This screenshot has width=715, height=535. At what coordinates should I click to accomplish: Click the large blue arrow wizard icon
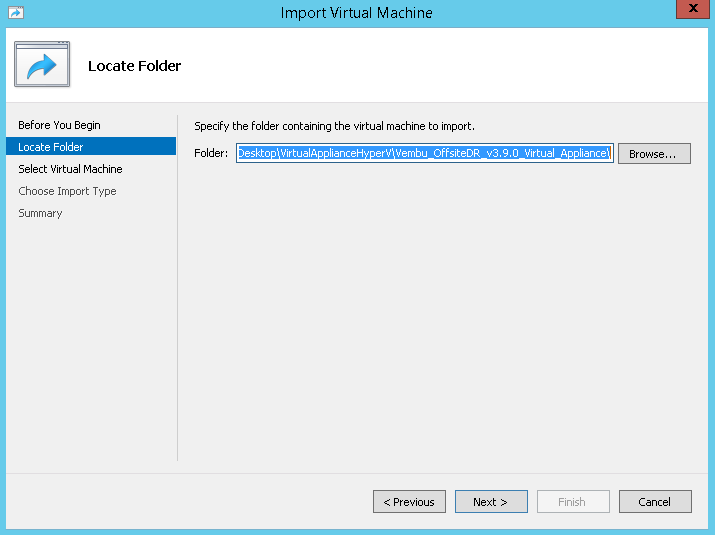42,64
